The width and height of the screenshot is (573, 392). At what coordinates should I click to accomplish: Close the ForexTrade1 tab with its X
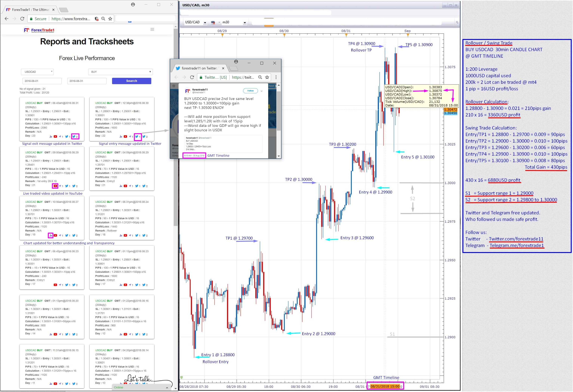tap(53, 10)
